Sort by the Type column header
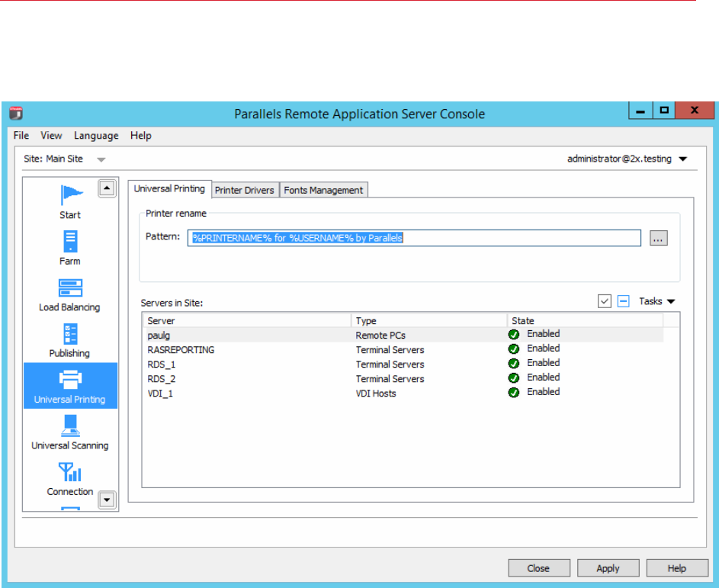The image size is (719, 588). click(430, 320)
